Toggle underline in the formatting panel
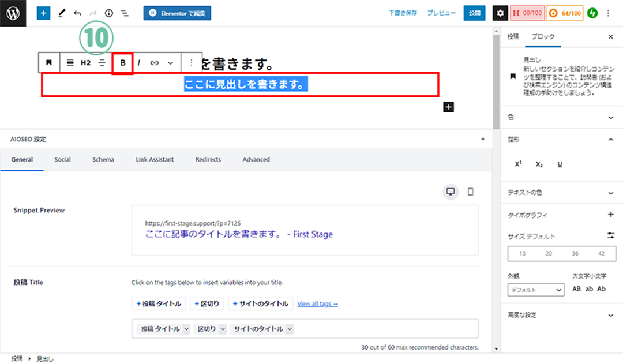The height and width of the screenshot is (364, 623). point(560,164)
